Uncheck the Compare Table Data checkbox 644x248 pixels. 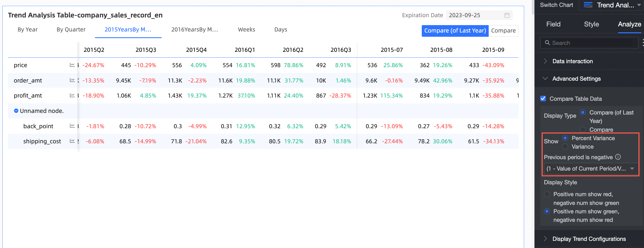tap(543, 98)
